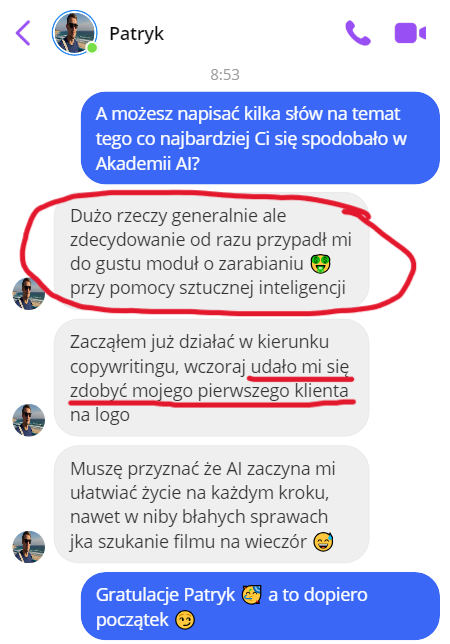Click avatar beside the film message

pos(28,547)
